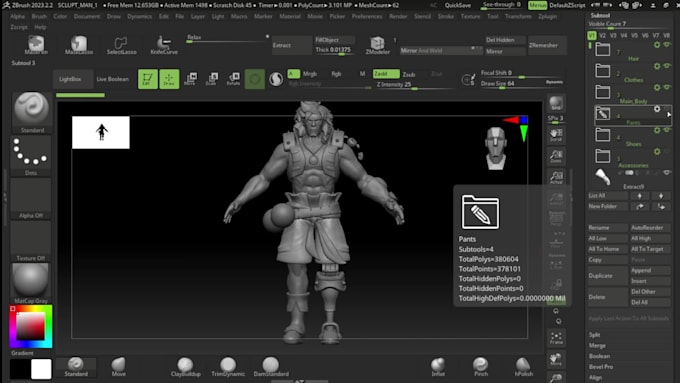
Task: Select the KnifeCurve brush icon
Action: (x=164, y=45)
